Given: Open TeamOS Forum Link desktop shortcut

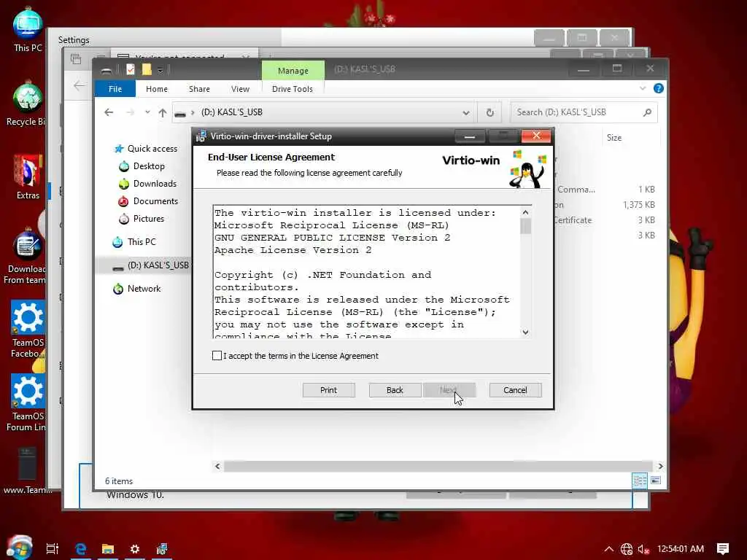Looking at the screenshot, I should 27,402.
